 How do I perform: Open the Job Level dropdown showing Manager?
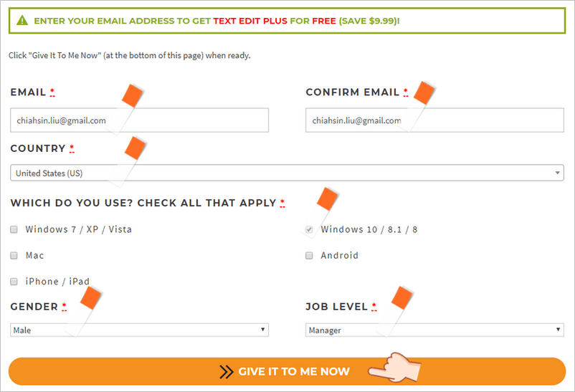click(x=434, y=330)
